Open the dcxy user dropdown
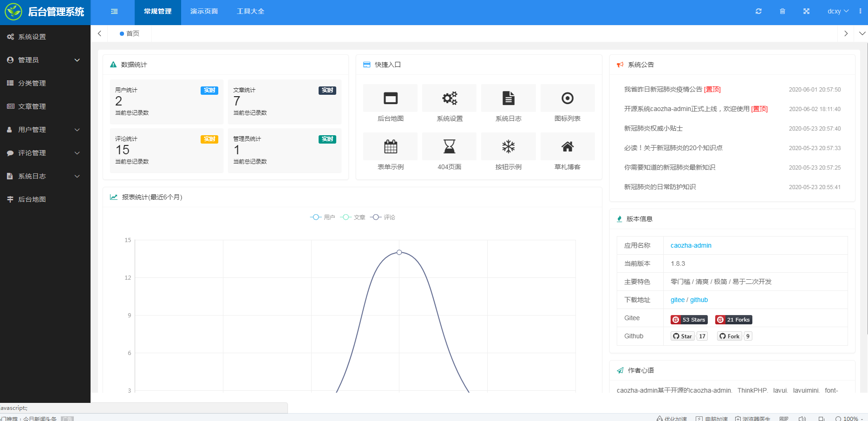 [x=837, y=11]
